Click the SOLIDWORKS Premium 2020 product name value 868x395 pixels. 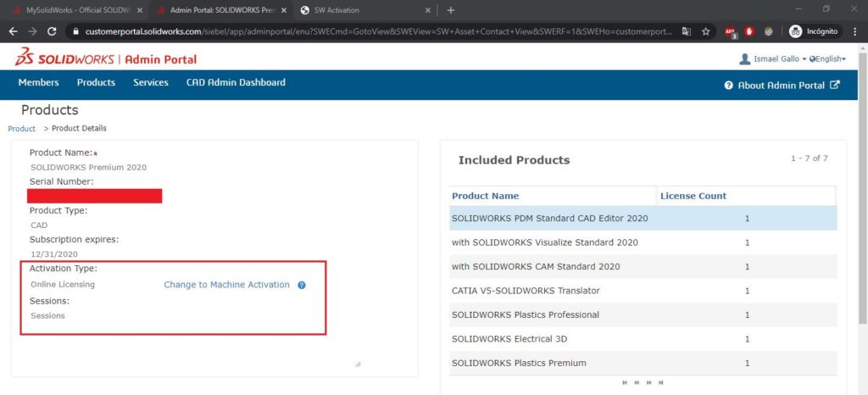(x=88, y=167)
